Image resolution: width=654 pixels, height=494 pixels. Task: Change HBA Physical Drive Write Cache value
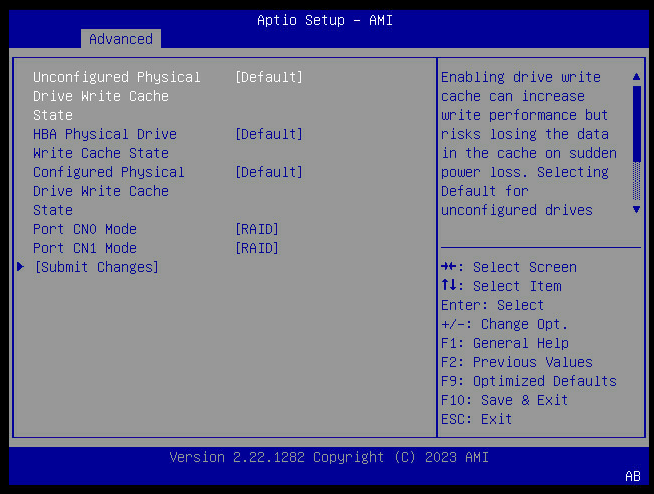tap(268, 134)
